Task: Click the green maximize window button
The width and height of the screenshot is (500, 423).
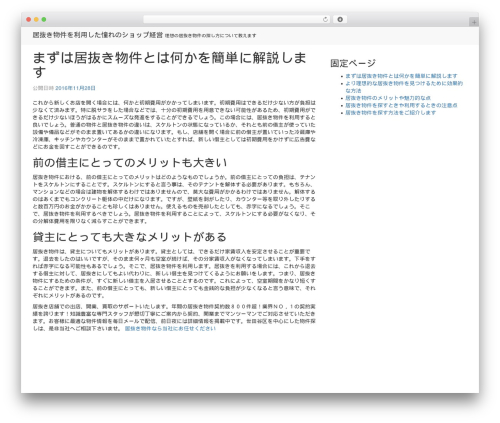Action: click(x=44, y=20)
